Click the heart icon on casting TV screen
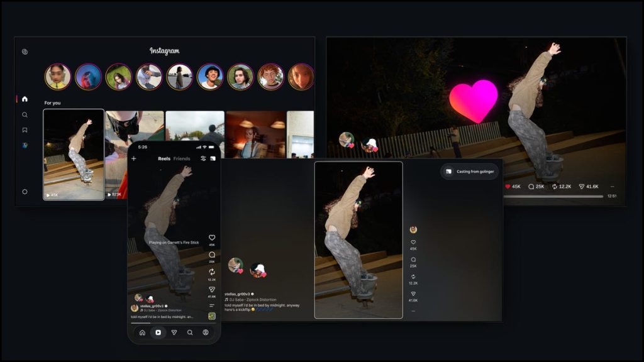The image size is (644, 362). point(413,242)
